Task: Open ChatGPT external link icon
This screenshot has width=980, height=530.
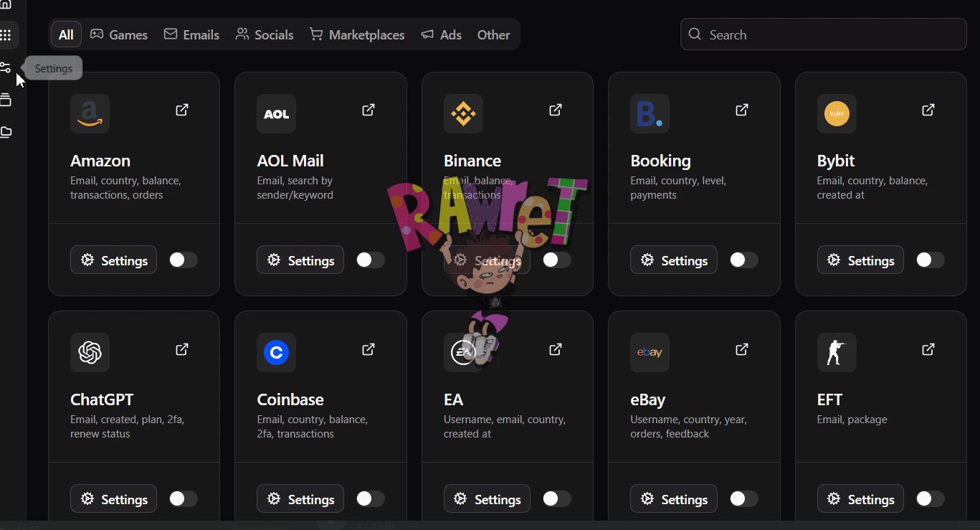Action: (x=182, y=349)
